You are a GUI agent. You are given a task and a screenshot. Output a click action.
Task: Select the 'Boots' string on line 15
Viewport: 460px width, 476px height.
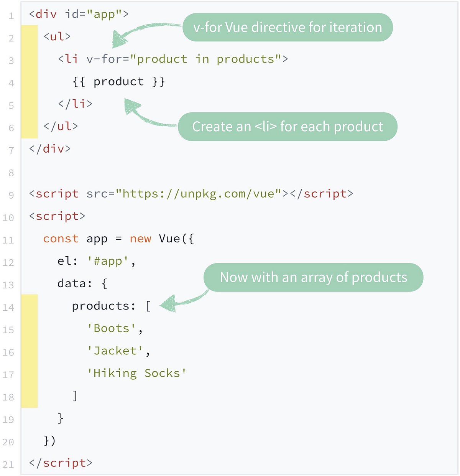coord(110,328)
